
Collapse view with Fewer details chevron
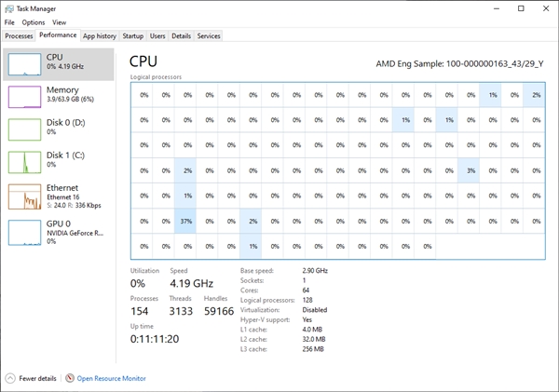[10, 379]
